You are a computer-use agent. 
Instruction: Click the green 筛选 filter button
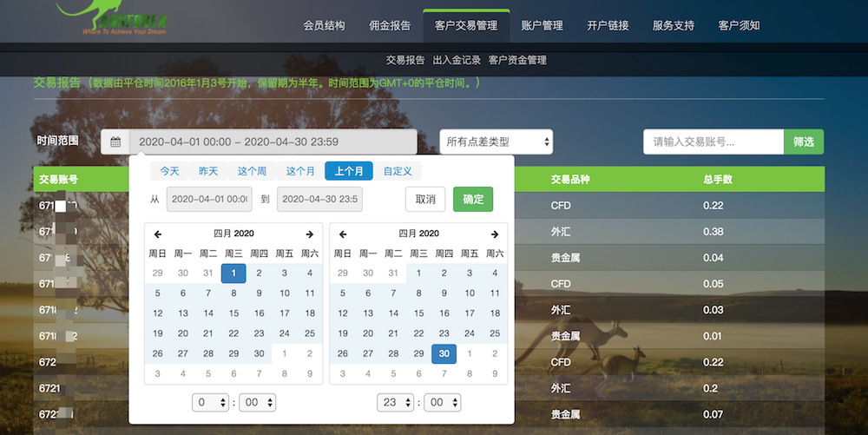coord(804,142)
